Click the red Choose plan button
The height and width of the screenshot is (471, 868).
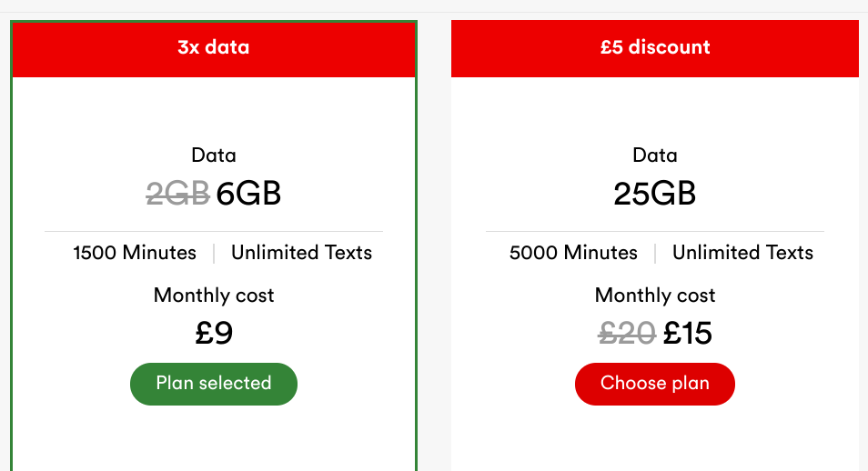654,384
